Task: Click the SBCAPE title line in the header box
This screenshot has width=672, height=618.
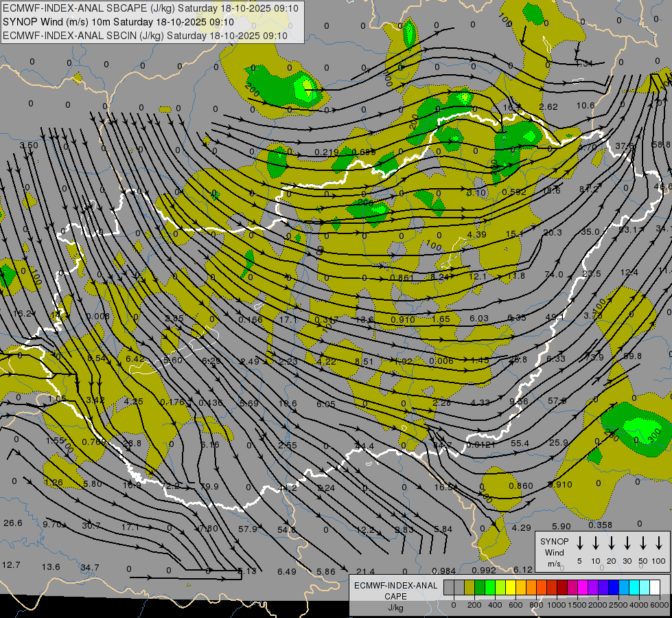Action: 150,8
